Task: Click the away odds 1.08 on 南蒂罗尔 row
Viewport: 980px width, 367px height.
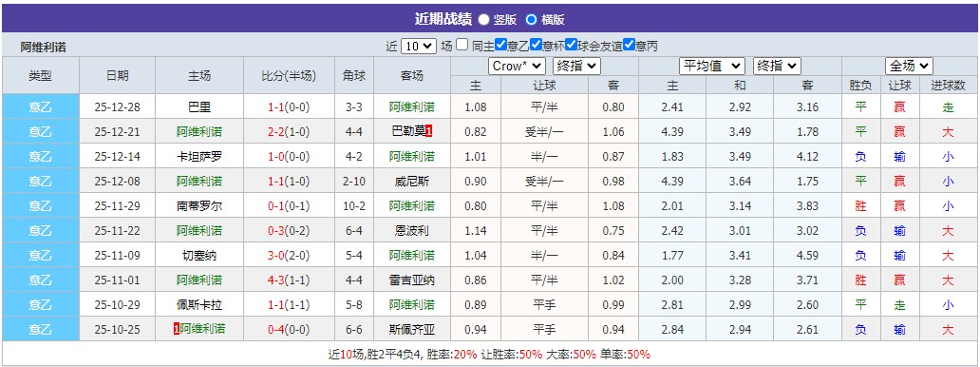Action: pyautogui.click(x=613, y=206)
